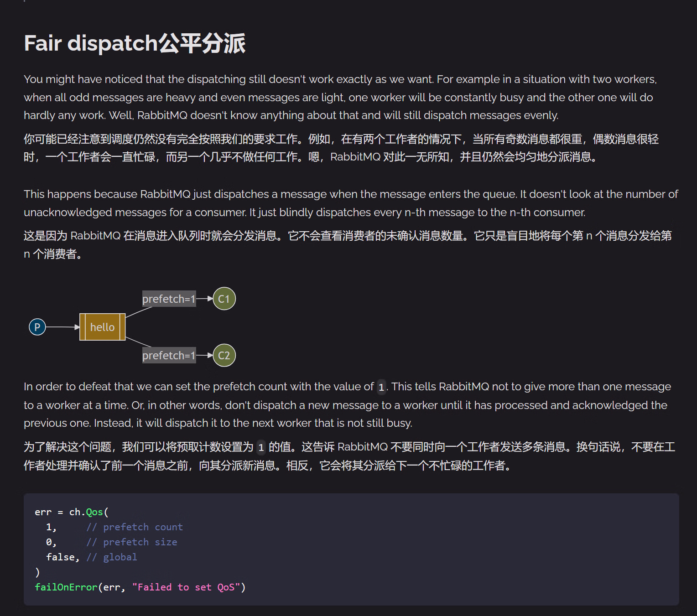
Task: Click the arrow between P and hello queue
Action: click(x=62, y=327)
